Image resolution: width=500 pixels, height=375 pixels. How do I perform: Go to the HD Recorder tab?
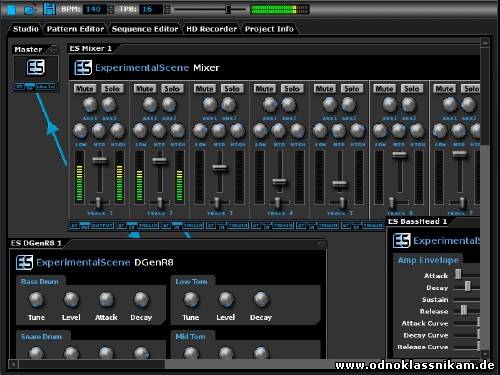pyautogui.click(x=211, y=29)
